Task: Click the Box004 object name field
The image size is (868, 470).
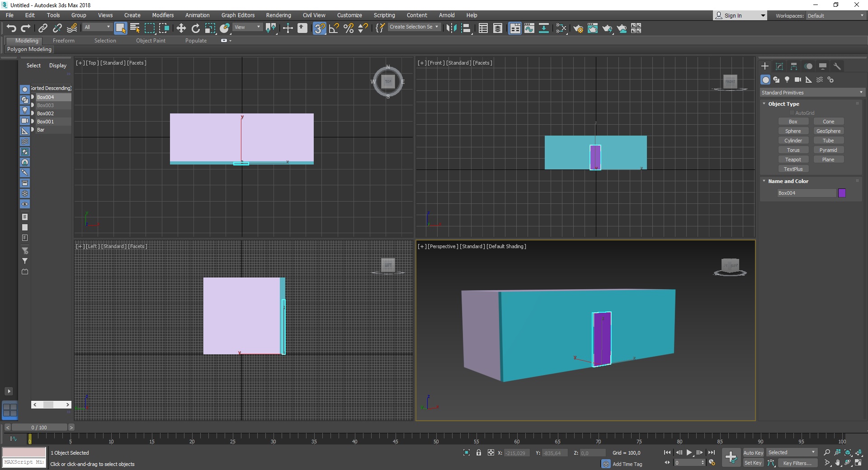Action: coord(807,193)
